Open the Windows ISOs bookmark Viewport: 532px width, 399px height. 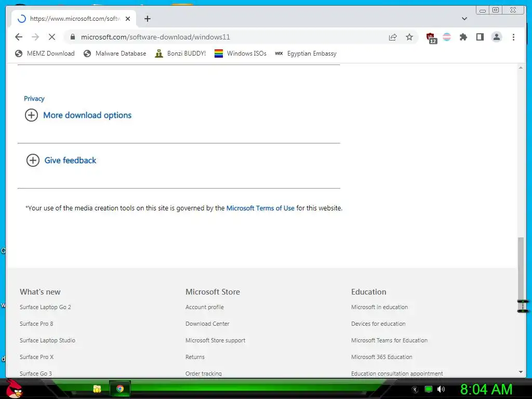click(x=241, y=54)
